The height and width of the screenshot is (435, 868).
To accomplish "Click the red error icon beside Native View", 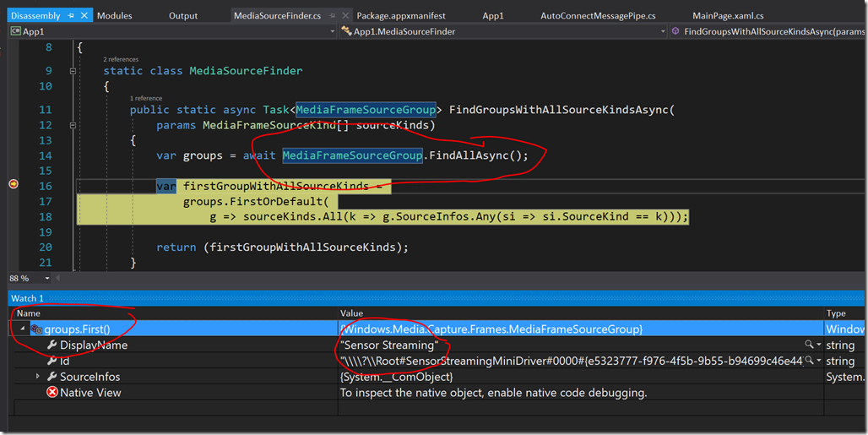I will click(x=52, y=393).
